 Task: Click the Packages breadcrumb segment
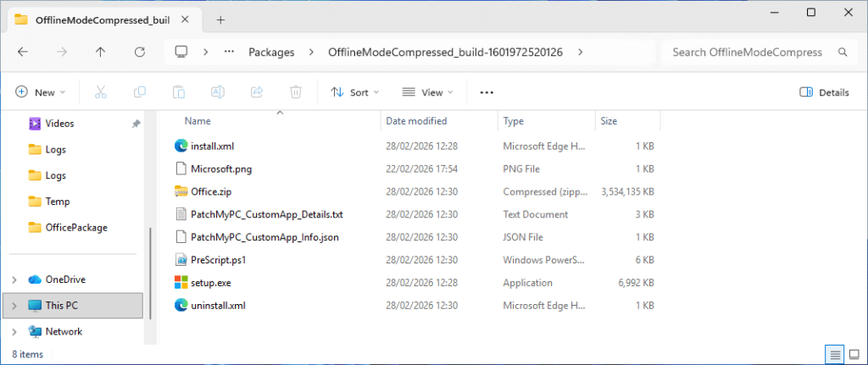click(271, 52)
